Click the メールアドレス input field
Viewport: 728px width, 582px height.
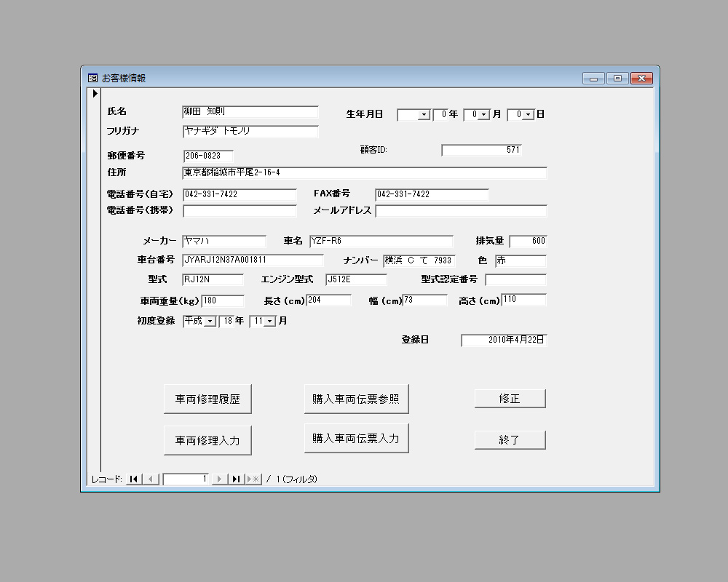click(461, 211)
